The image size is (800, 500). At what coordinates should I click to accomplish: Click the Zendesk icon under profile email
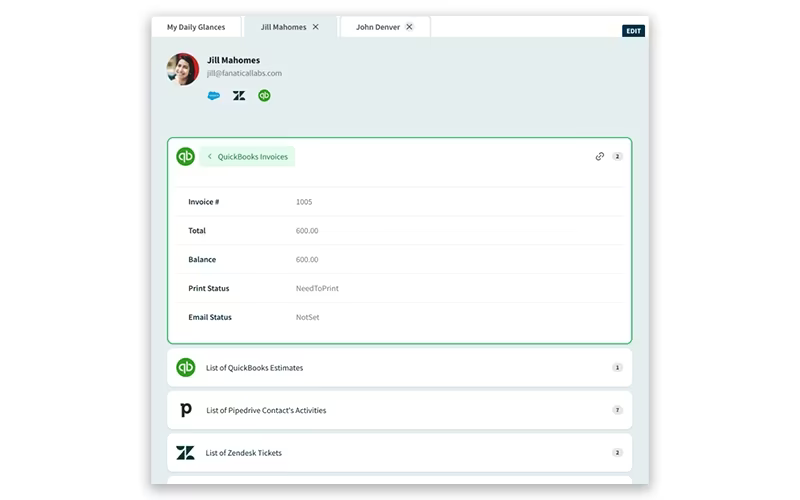239,95
